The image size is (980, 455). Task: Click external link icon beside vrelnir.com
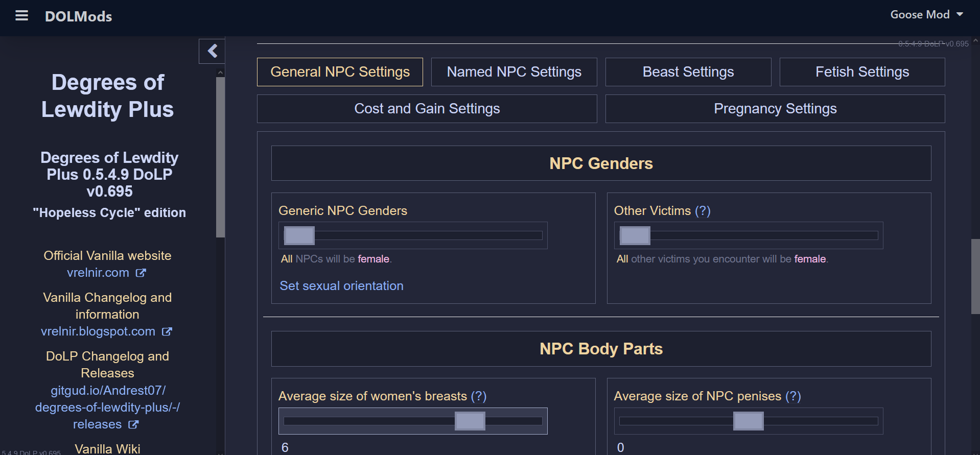141,273
